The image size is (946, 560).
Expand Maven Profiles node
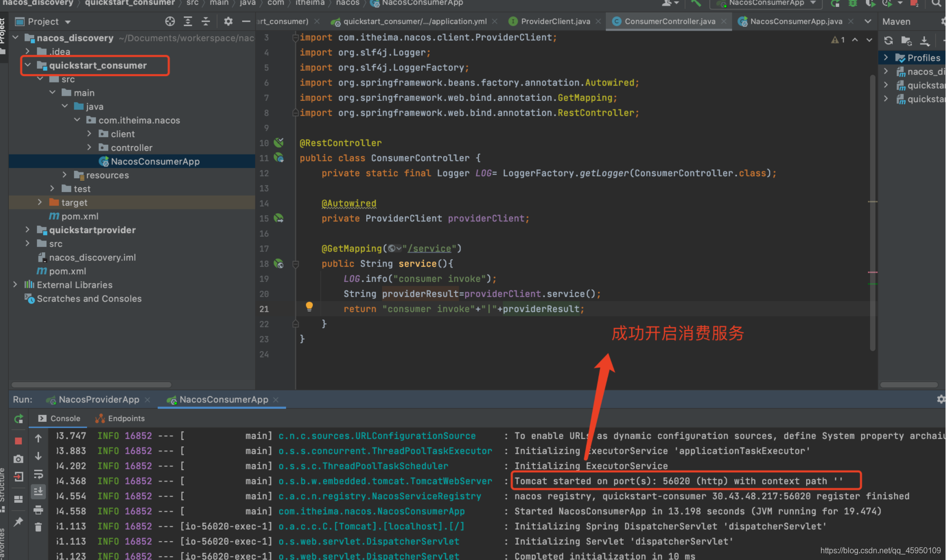click(886, 57)
